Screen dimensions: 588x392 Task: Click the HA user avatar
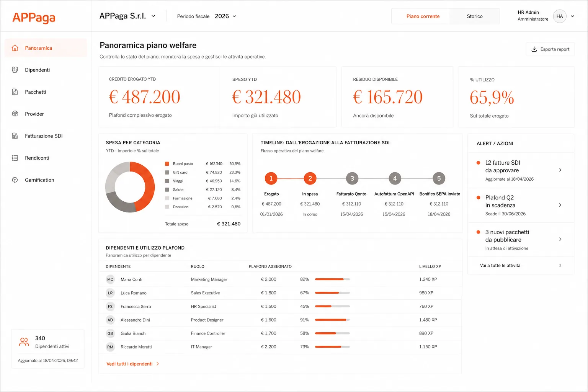coord(560,16)
